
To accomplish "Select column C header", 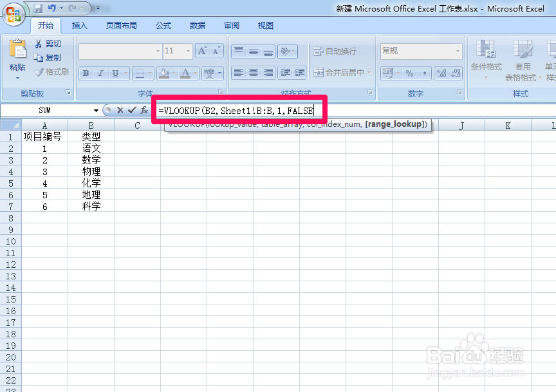I will 137,126.
